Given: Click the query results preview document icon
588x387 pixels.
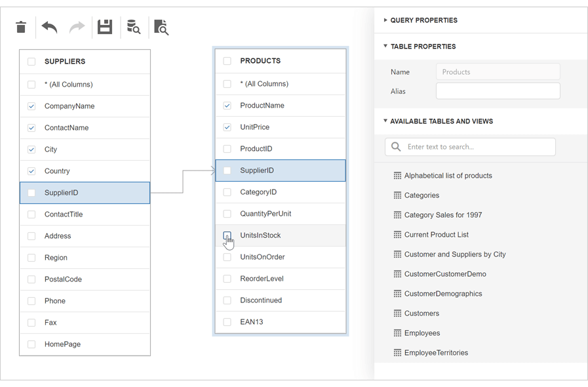Looking at the screenshot, I should pyautogui.click(x=161, y=27).
